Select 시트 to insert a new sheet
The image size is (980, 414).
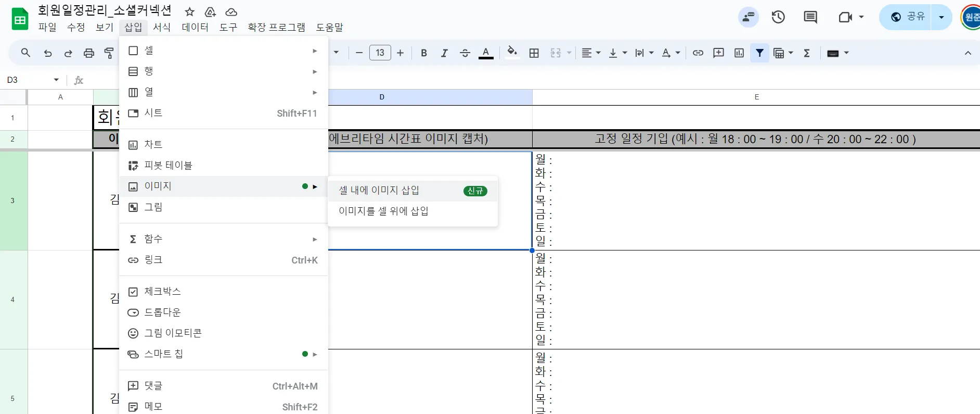[x=224, y=113]
